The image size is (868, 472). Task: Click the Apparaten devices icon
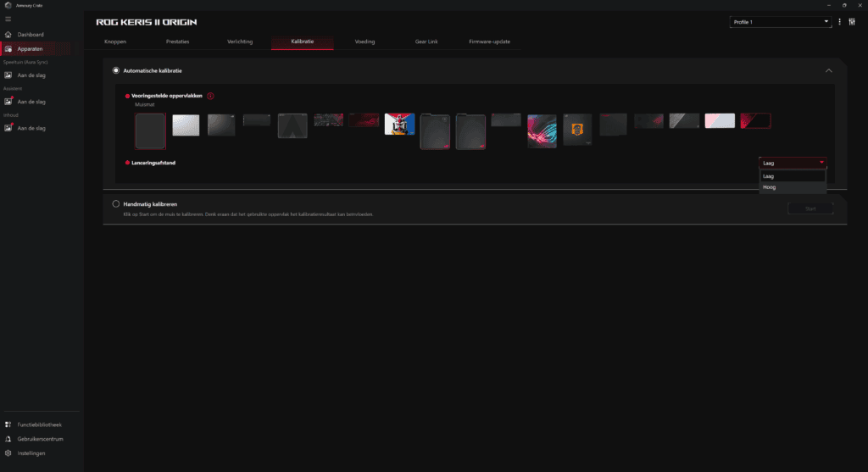click(x=8, y=48)
